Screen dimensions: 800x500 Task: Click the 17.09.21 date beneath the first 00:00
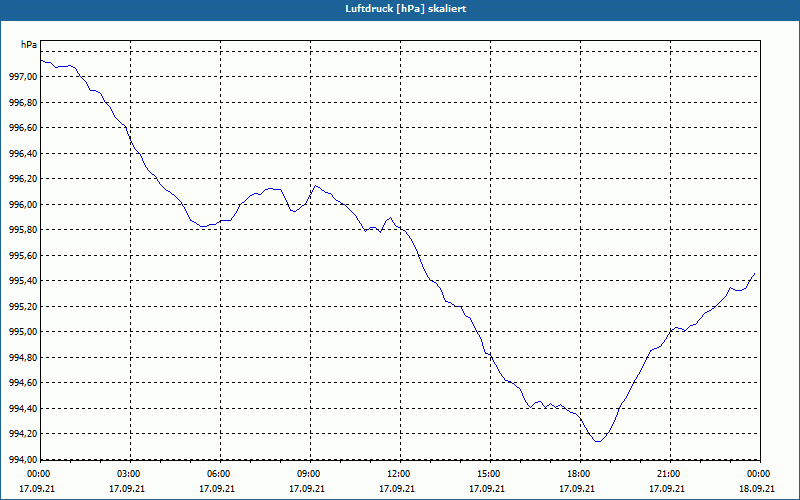click(37, 488)
